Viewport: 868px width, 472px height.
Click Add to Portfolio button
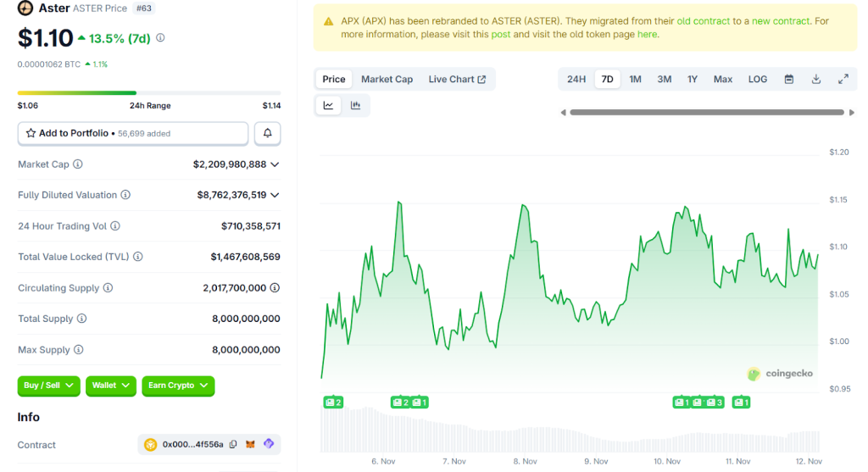click(x=133, y=133)
